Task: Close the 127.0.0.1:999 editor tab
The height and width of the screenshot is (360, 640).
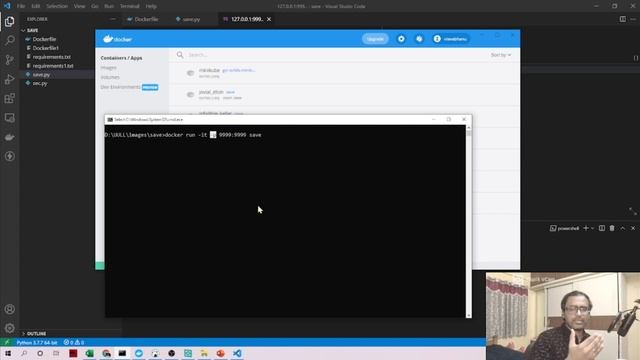Action: coord(269,19)
